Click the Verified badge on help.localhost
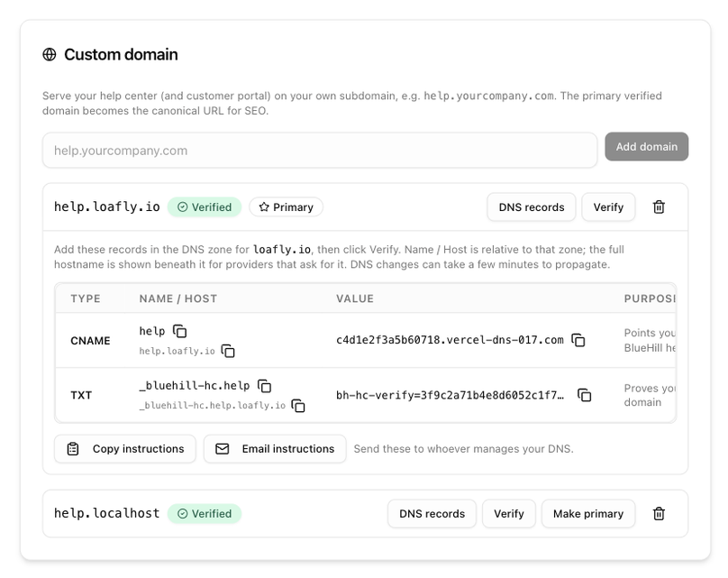The image size is (728, 578). (205, 514)
